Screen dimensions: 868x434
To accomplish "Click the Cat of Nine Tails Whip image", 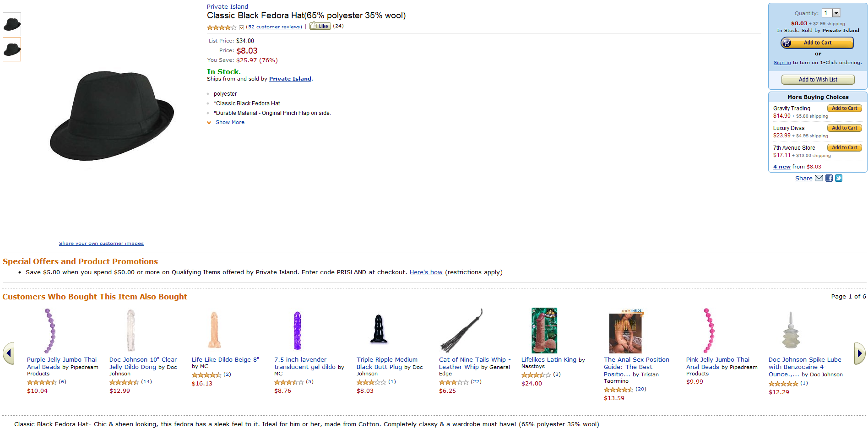I will 461,331.
